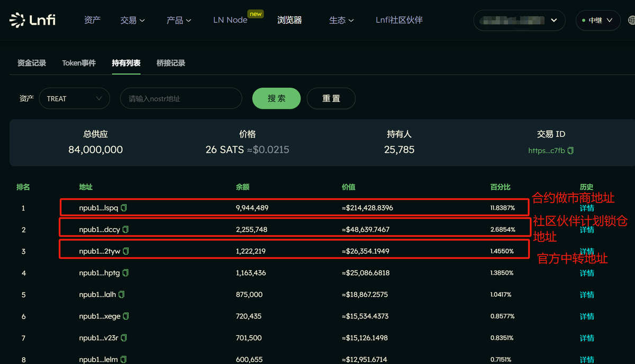Click price 26 SATS value
This screenshot has width=635, height=364.
point(225,150)
